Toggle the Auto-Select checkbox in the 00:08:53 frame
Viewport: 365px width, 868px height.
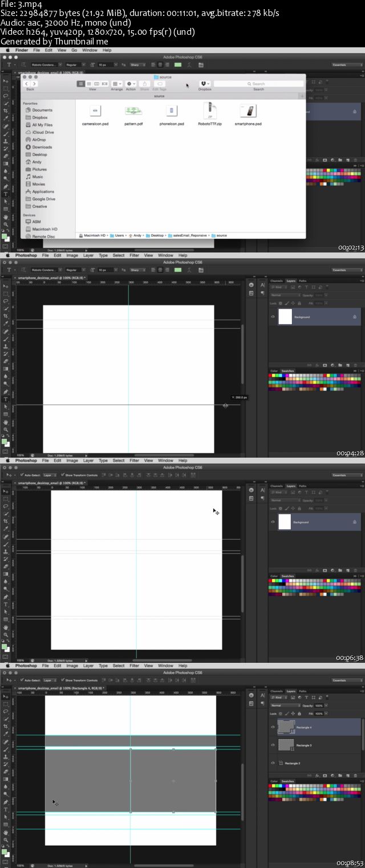(21, 679)
